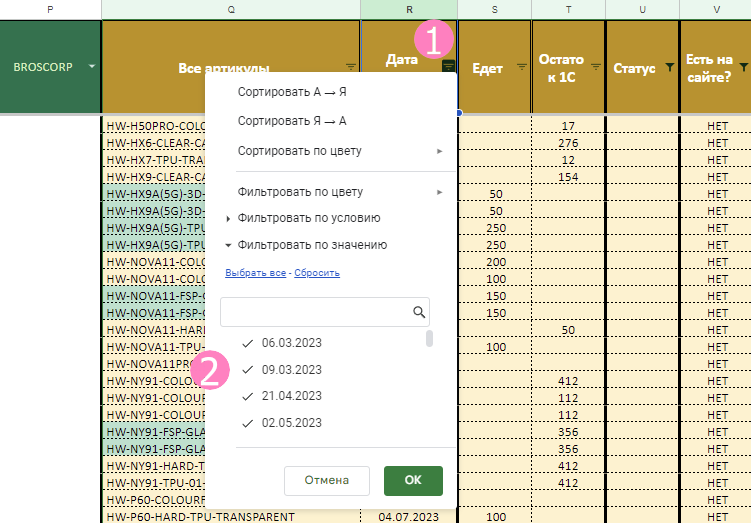
Task: Open filter icon in Остаток 1С header
Action: [595, 67]
